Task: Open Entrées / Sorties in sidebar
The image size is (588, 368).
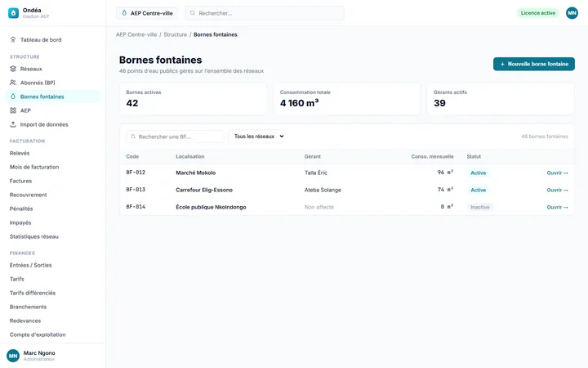Action: pos(30,265)
